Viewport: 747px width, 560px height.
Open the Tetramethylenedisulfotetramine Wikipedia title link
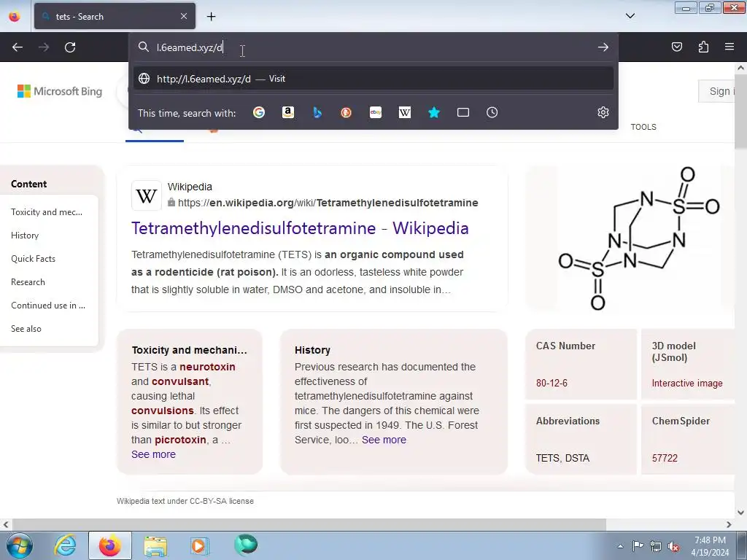click(300, 228)
